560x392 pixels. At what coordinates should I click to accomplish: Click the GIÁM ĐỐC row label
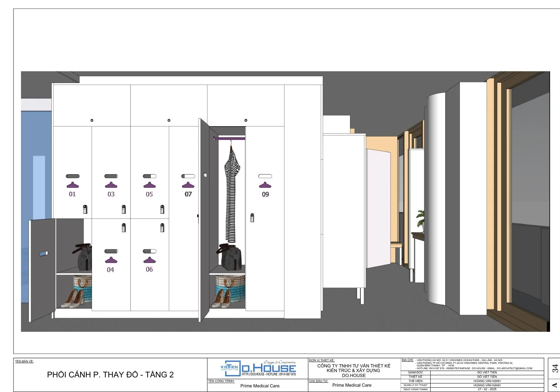click(x=416, y=372)
